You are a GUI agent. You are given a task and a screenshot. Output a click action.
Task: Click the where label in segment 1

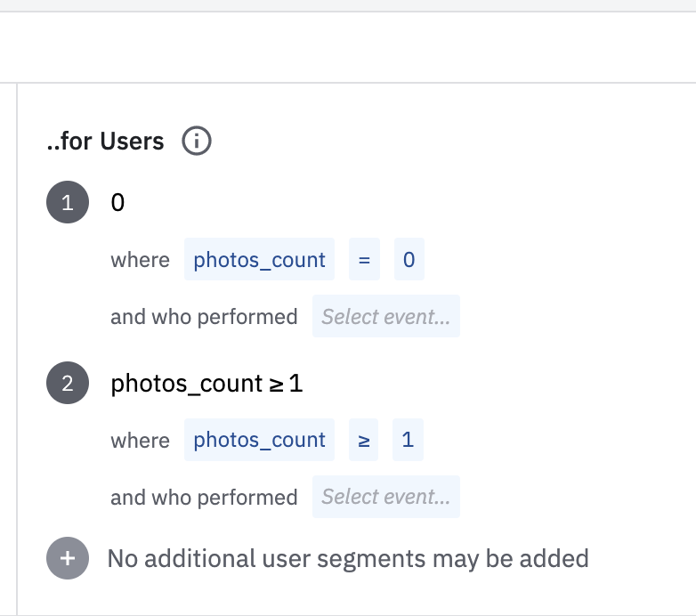pos(140,260)
